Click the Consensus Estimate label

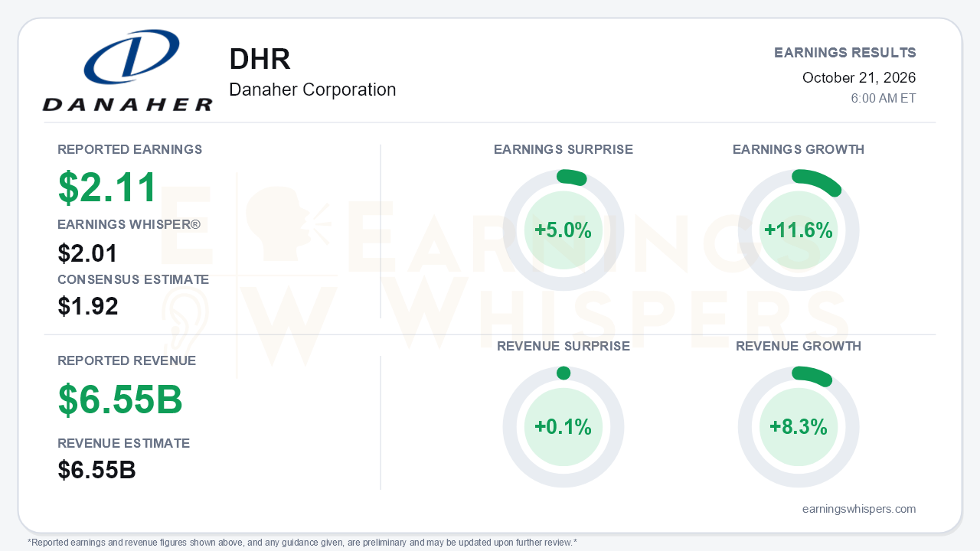pyautogui.click(x=133, y=279)
